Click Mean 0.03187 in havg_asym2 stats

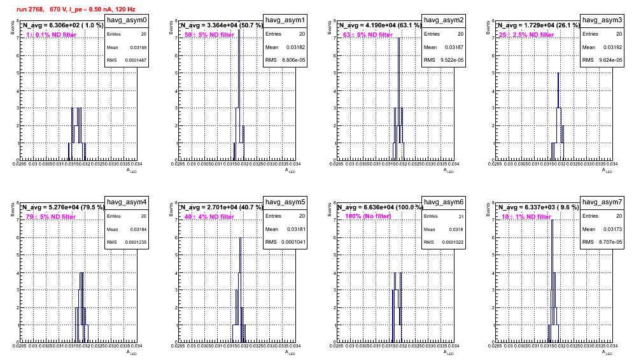pos(444,47)
